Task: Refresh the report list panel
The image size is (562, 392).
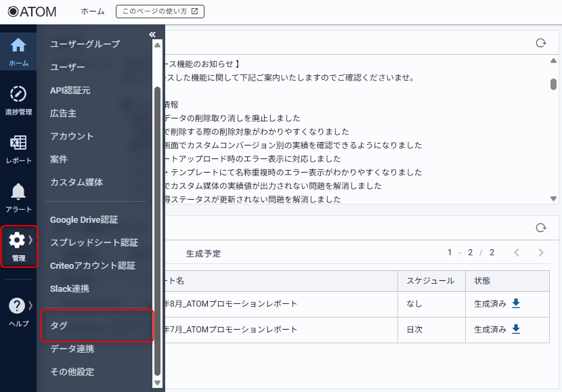Action: 540,228
